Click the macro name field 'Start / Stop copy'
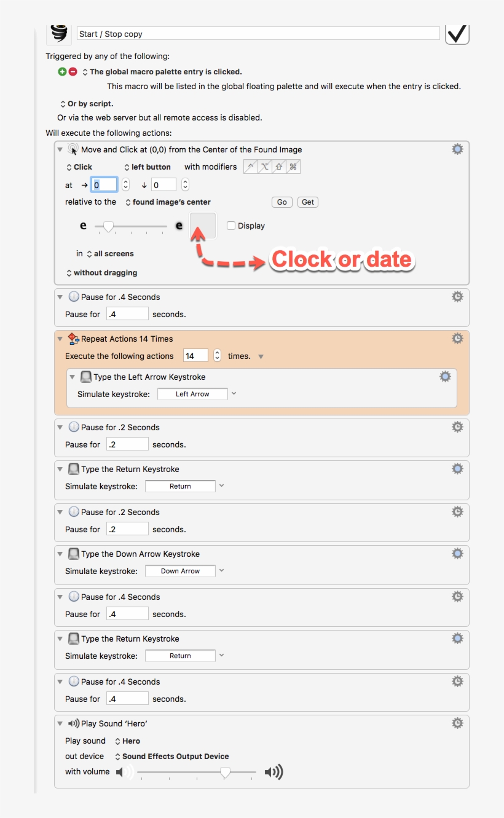 (x=258, y=34)
